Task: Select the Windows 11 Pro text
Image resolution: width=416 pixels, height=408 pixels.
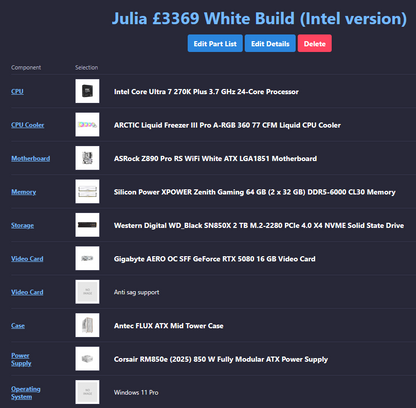Action: tap(136, 393)
